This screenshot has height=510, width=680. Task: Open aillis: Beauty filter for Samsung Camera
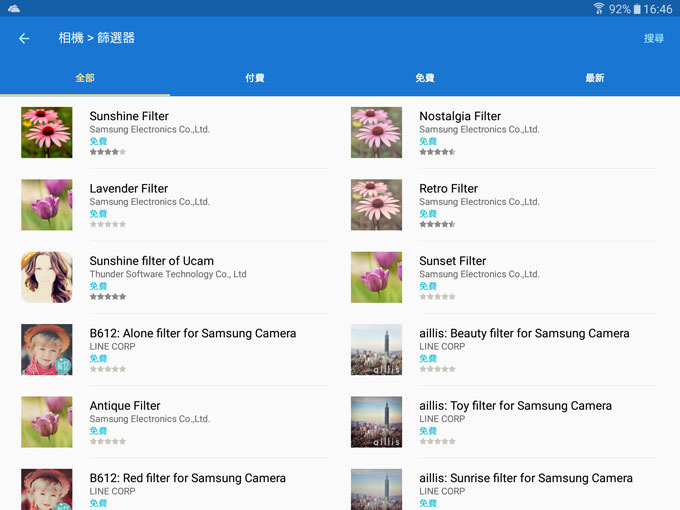point(524,333)
